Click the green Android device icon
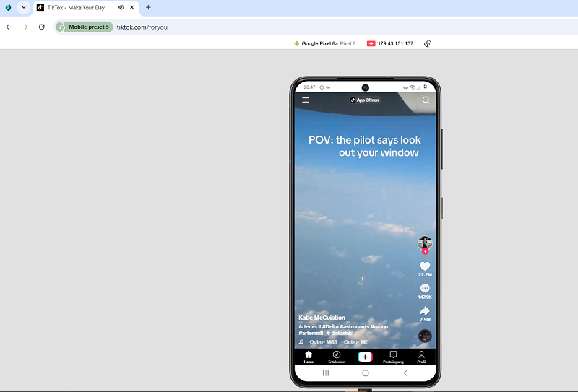 point(296,43)
